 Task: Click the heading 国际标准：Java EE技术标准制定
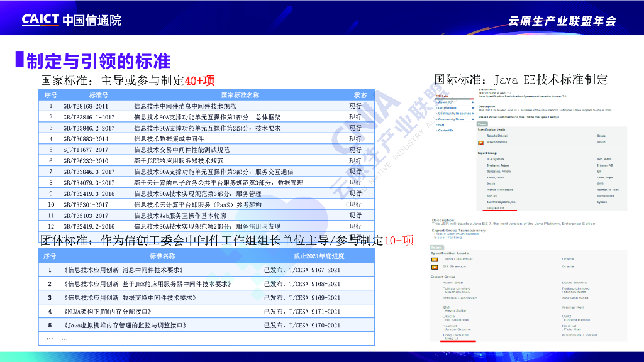point(520,79)
